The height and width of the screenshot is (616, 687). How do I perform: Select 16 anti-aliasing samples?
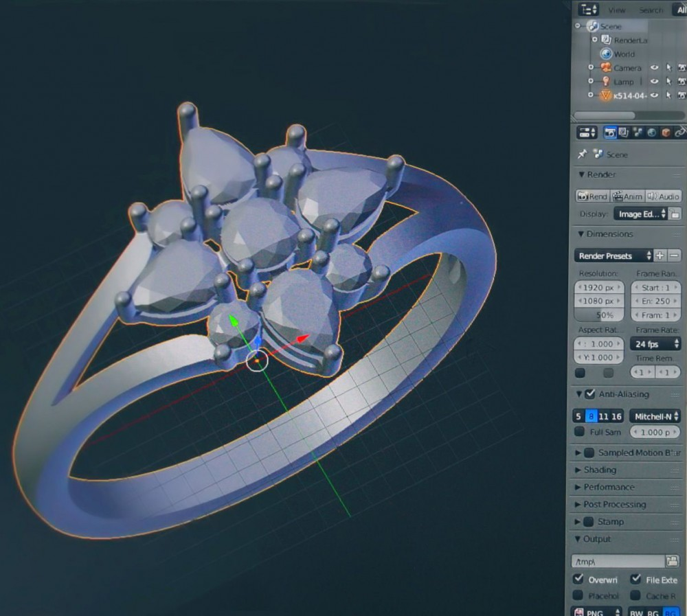tap(616, 416)
